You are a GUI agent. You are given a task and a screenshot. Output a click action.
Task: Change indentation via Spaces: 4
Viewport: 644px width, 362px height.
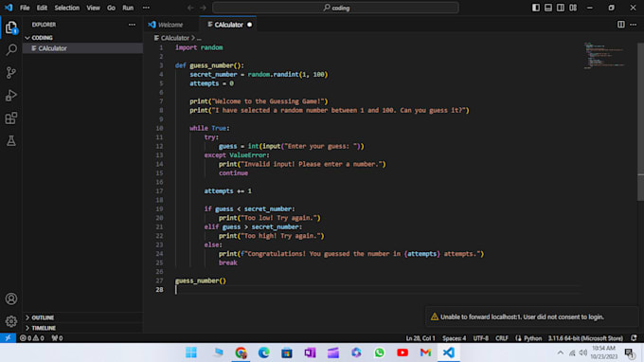pos(455,338)
